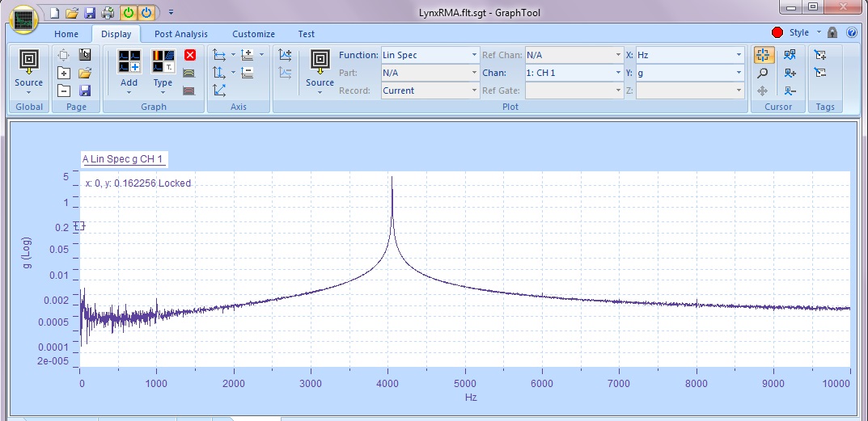Expand the quick access toolbar customize arrow

[171, 12]
